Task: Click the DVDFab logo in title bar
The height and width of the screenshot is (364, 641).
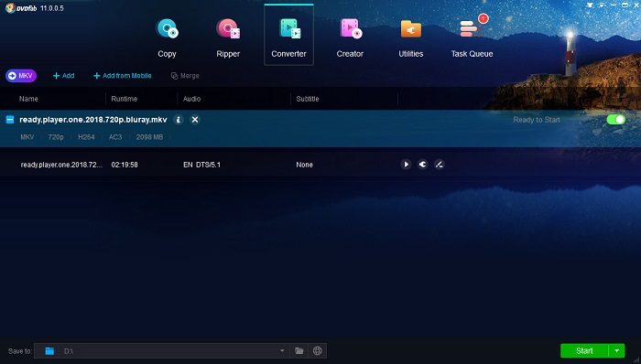Action: pos(21,7)
